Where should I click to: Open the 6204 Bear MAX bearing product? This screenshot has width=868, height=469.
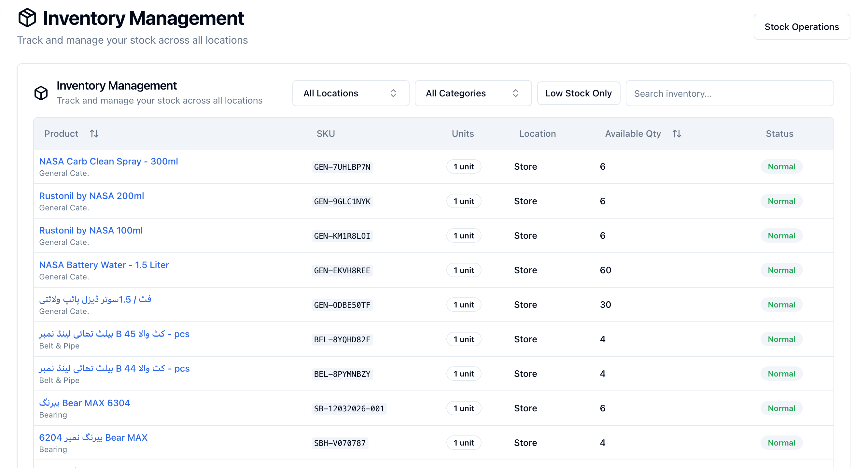pos(93,438)
